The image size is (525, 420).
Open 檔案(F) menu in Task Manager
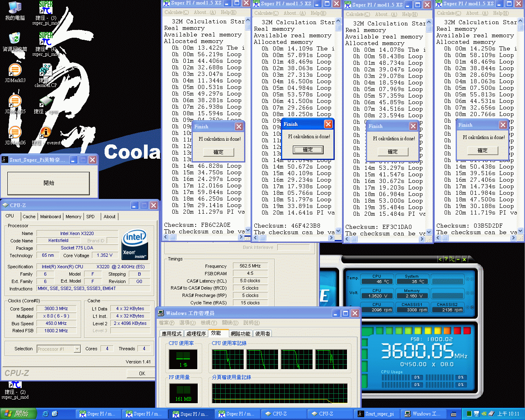167,323
